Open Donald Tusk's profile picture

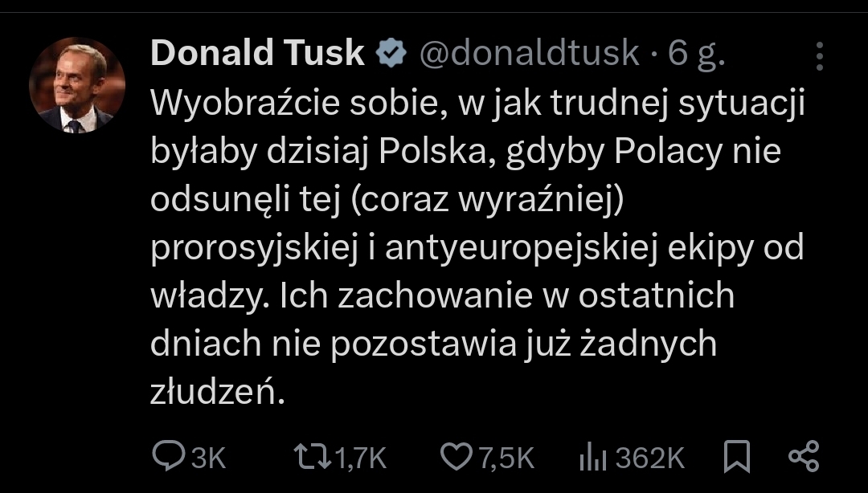[77, 85]
